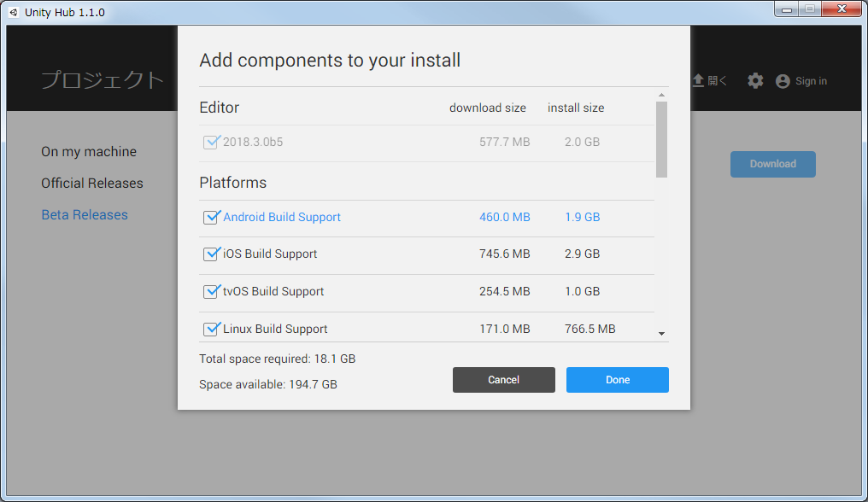Click the Platforms section heading
This screenshot has width=868, height=502.
(233, 183)
